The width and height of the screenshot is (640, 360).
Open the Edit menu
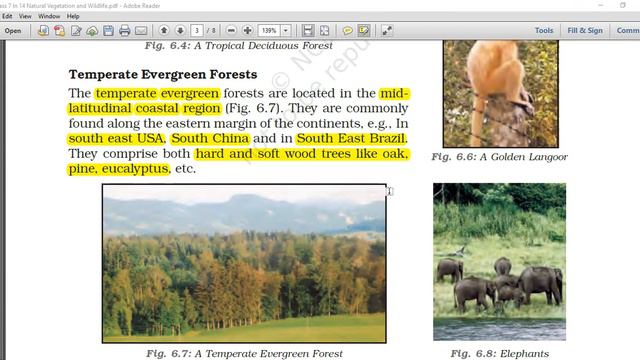click(x=7, y=16)
